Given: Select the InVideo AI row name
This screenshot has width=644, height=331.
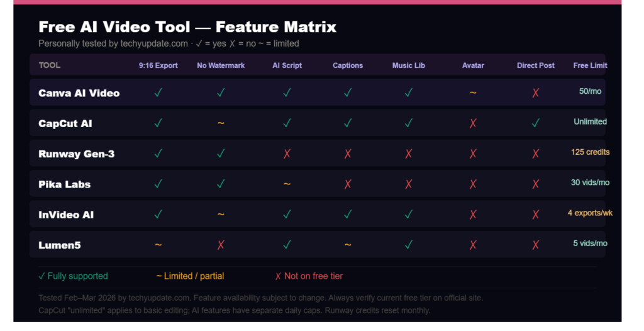Looking at the screenshot, I should point(65,215).
